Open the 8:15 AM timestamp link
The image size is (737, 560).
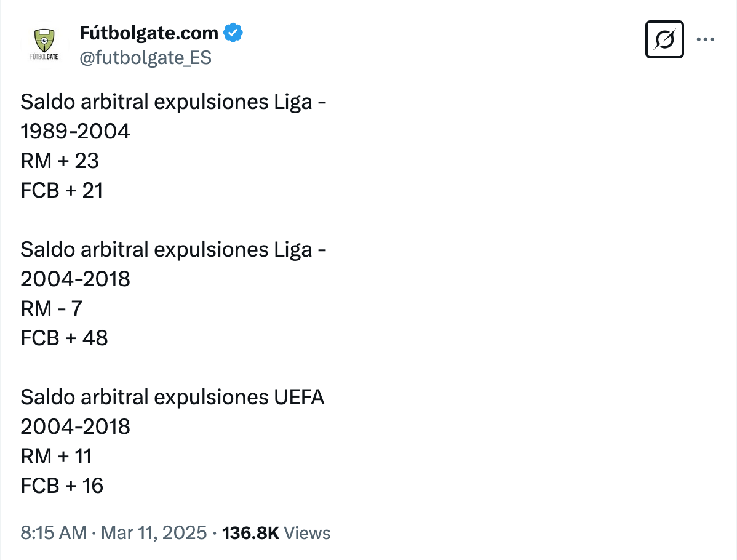click(x=54, y=533)
